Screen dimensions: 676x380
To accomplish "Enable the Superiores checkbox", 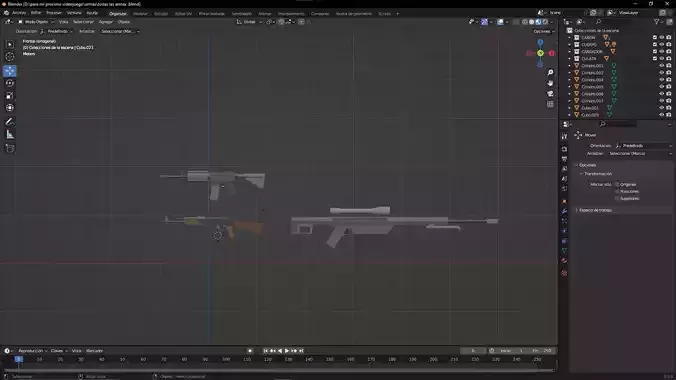I will [x=617, y=198].
